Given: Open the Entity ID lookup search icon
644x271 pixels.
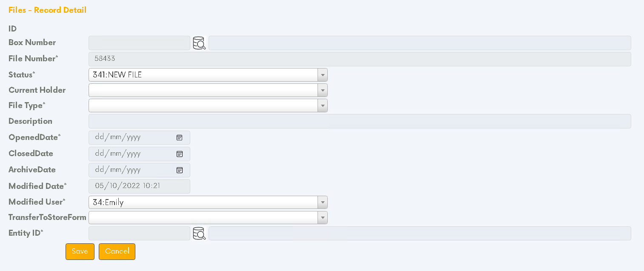Looking at the screenshot, I should [199, 233].
